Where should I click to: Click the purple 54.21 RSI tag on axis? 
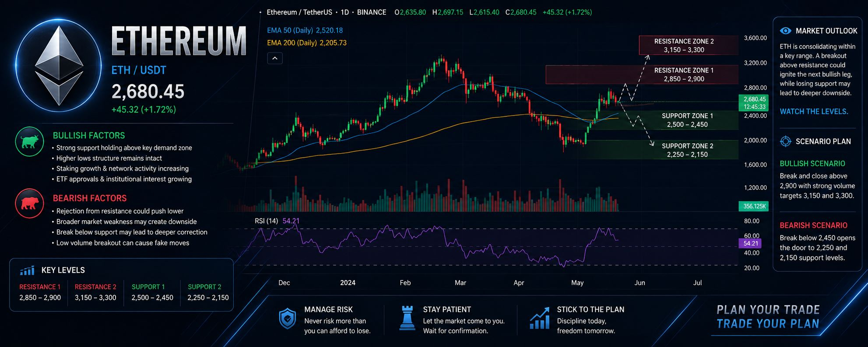coord(750,243)
